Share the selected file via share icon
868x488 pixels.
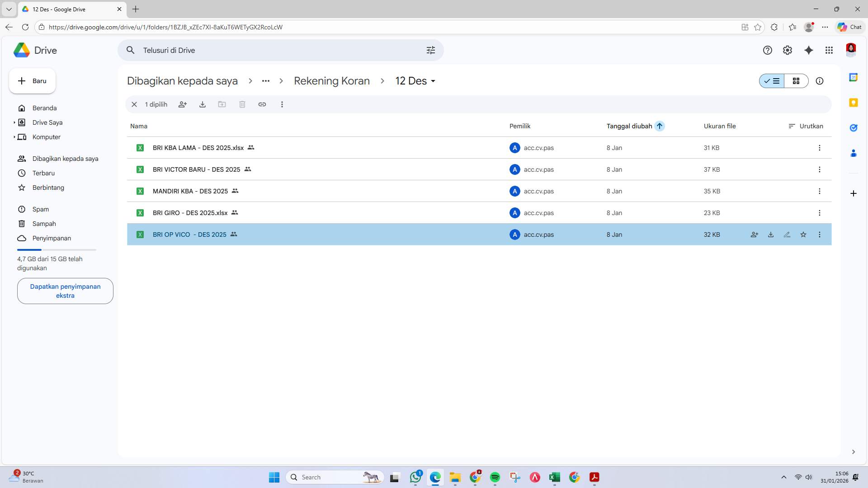(183, 104)
